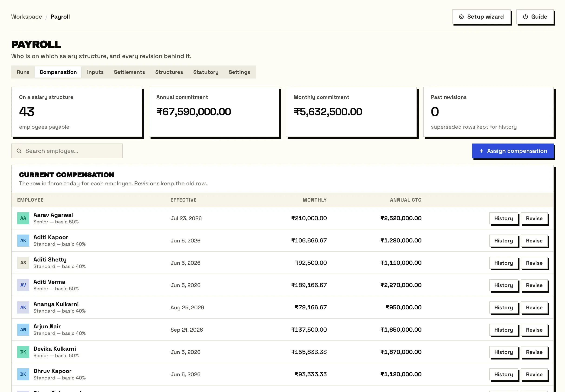This screenshot has height=392, width=565.
Task: Click Ananya Kulkarni's AK avatar
Action: (x=23, y=307)
